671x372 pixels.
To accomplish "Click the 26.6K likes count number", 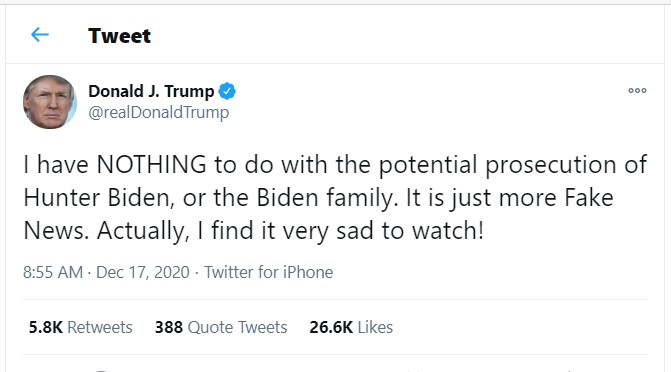I will pos(331,327).
